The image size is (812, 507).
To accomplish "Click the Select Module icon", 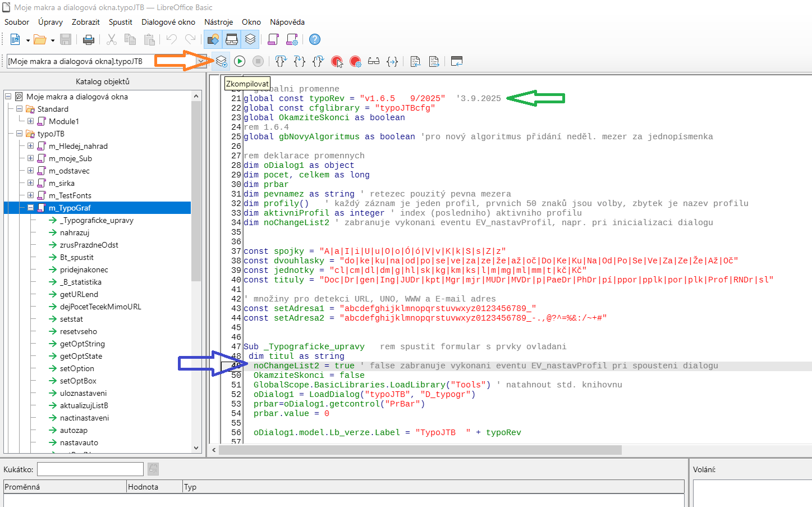I will coord(292,39).
